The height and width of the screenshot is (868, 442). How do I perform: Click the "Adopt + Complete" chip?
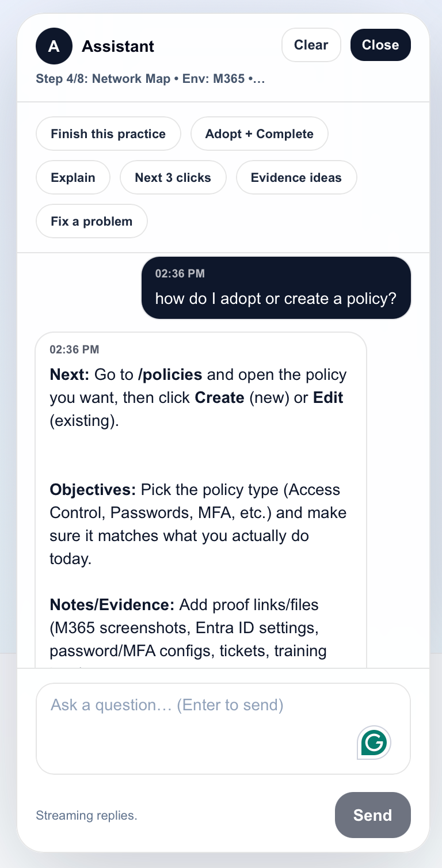click(x=259, y=134)
